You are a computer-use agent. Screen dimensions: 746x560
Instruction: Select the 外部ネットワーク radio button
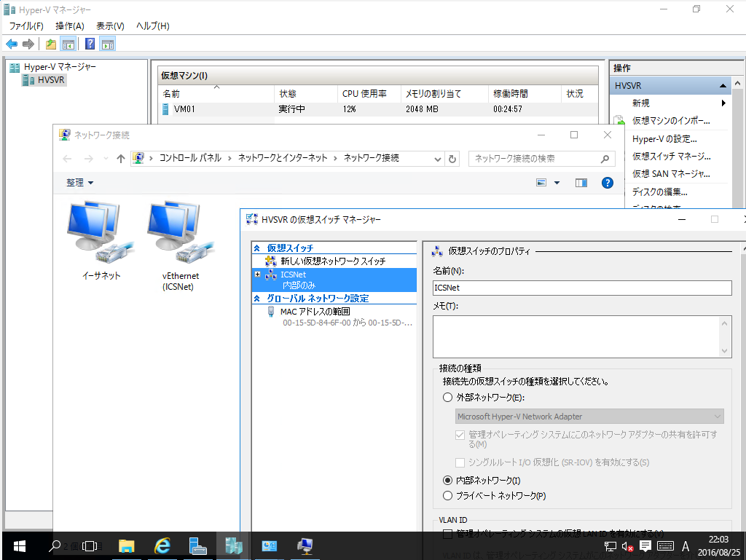click(447, 398)
